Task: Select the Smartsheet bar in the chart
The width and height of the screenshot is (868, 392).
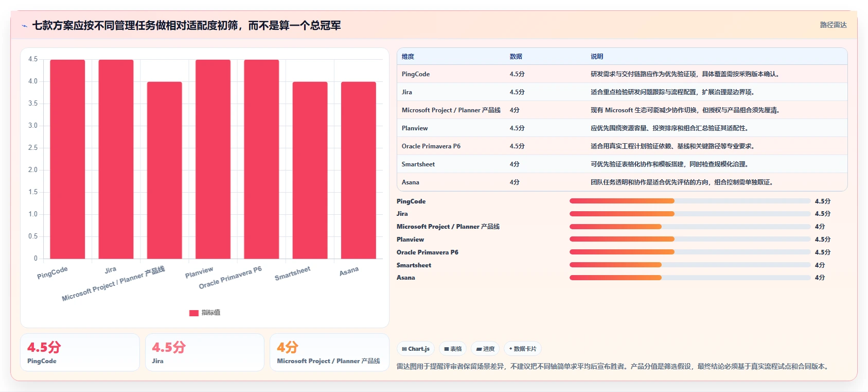Action: tap(310, 170)
